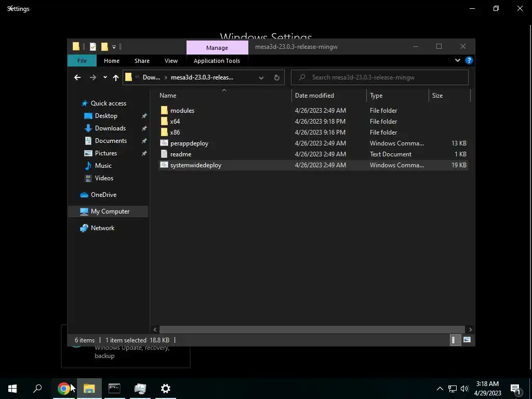Select the Manage contextual tab
532x399 pixels.
(x=217, y=48)
